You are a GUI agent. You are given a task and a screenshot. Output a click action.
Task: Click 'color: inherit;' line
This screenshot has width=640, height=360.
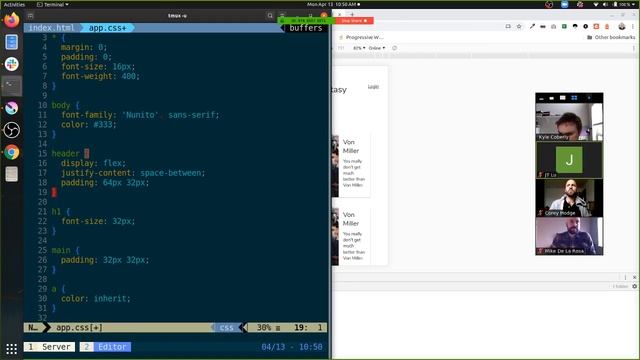pyautogui.click(x=96, y=299)
